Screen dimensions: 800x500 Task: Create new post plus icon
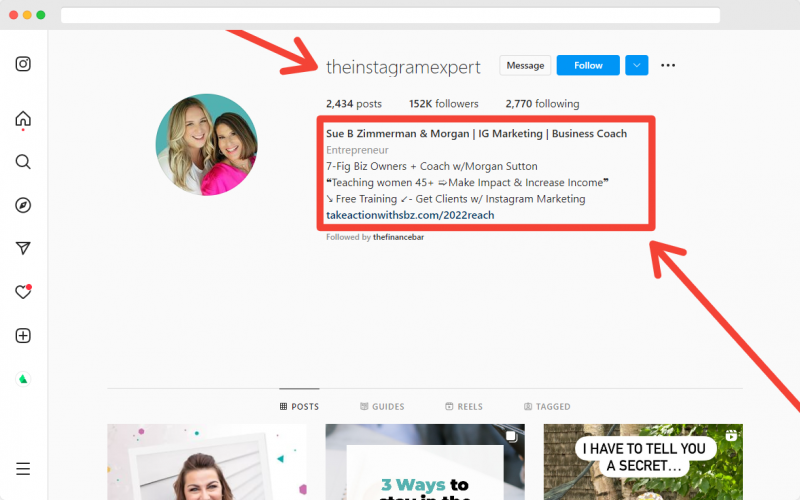coord(23,336)
